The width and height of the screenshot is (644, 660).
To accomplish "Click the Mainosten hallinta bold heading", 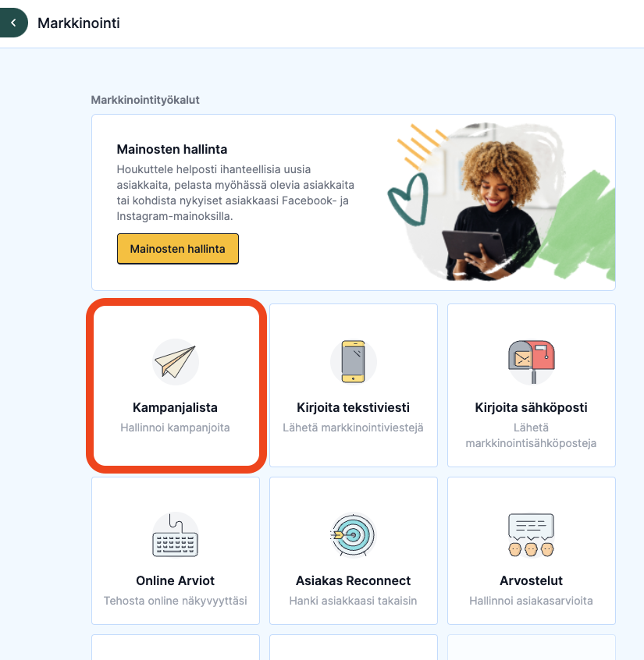I will coord(172,150).
